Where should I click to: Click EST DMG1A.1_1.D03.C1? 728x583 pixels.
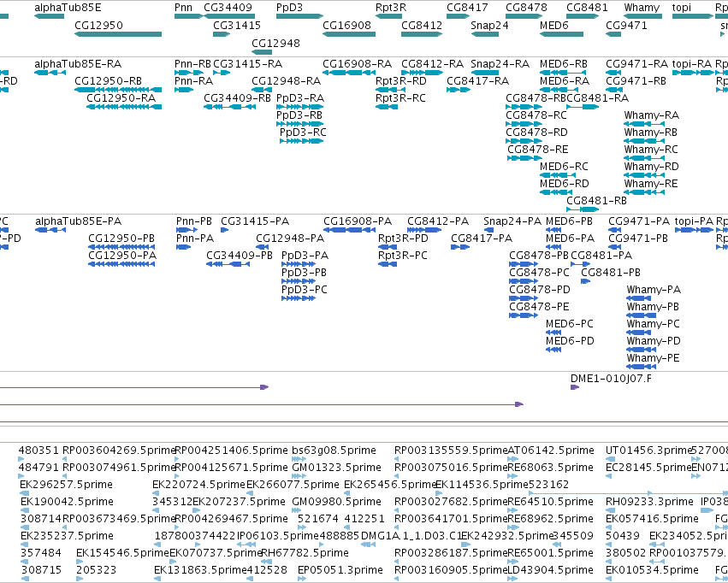pos(411,537)
